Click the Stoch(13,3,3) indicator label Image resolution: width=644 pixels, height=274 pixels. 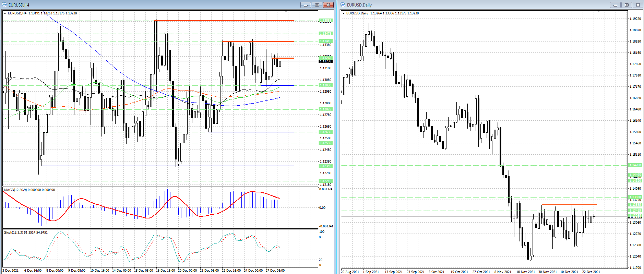[x=26, y=233]
